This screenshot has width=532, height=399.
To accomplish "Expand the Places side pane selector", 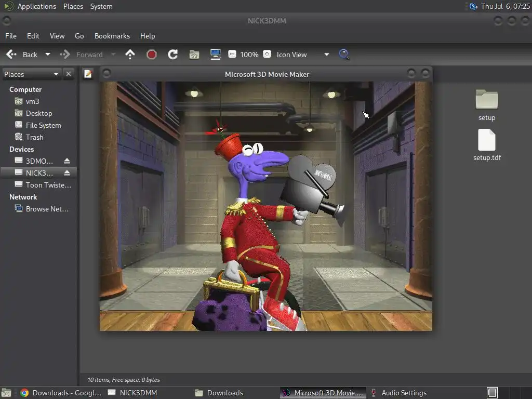I will click(31, 74).
